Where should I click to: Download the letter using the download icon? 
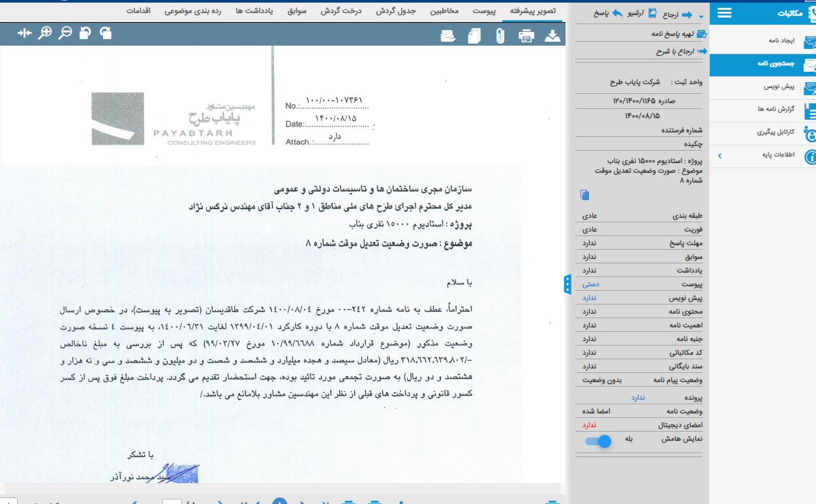pyautogui.click(x=552, y=36)
